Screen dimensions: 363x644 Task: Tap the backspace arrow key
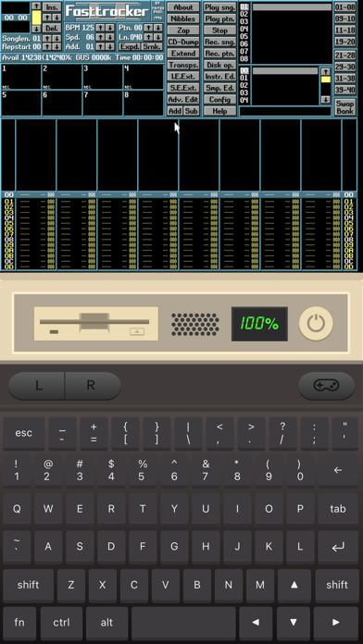click(x=337, y=471)
